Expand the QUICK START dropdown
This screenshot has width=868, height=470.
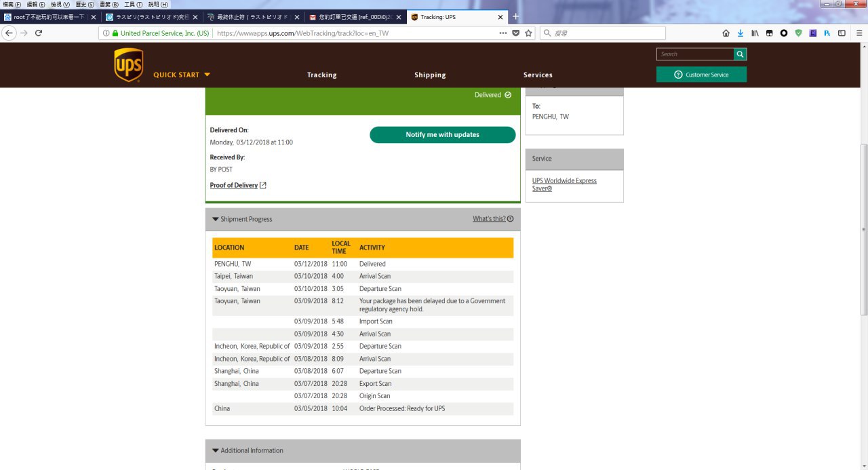pyautogui.click(x=182, y=75)
